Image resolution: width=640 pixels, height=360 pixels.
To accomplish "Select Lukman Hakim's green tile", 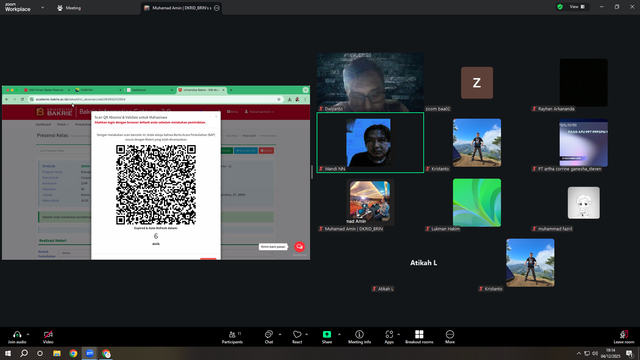I will click(477, 203).
